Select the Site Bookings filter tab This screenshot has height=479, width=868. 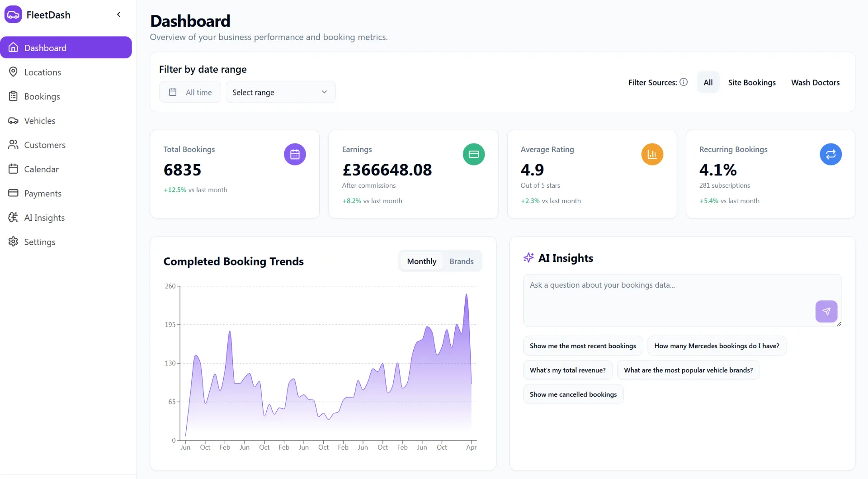(752, 82)
